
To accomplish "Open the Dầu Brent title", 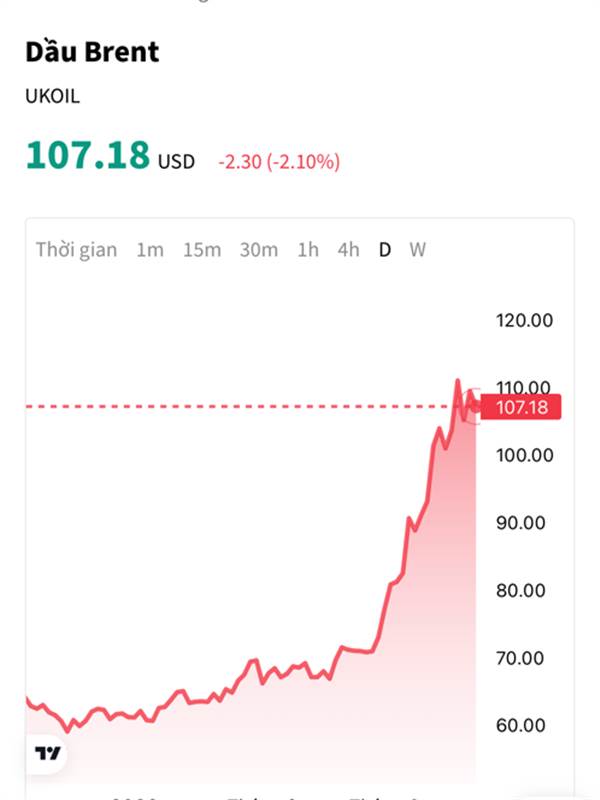I will point(92,52).
